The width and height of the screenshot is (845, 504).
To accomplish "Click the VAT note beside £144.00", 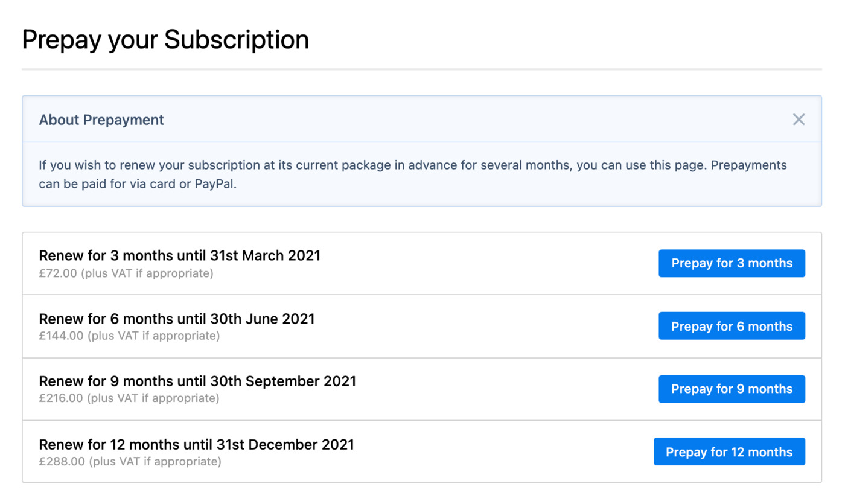I will pyautogui.click(x=153, y=336).
